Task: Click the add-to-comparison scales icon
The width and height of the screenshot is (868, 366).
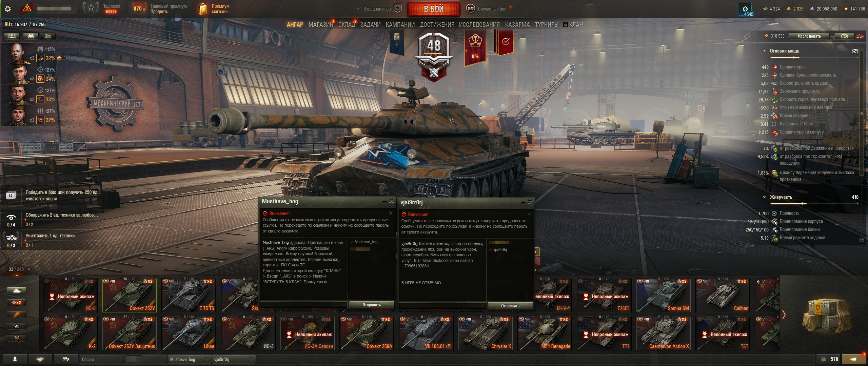Action: point(860,36)
